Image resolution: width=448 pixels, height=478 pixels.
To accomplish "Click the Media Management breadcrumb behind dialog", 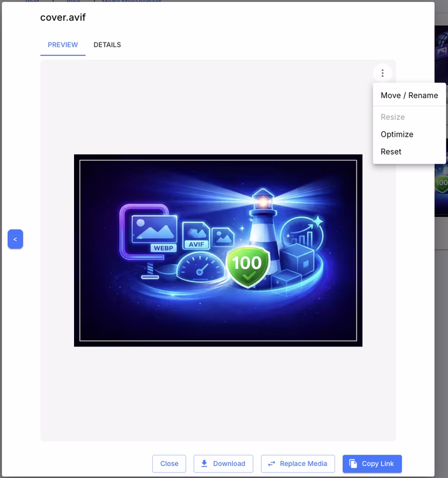I will tap(131, 2).
